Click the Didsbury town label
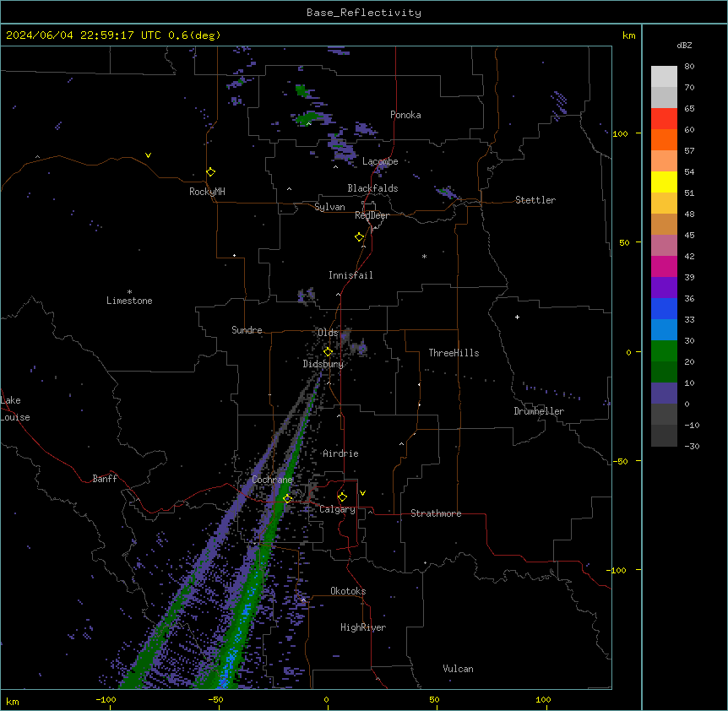Screen dimensions: 728x711 (323, 364)
